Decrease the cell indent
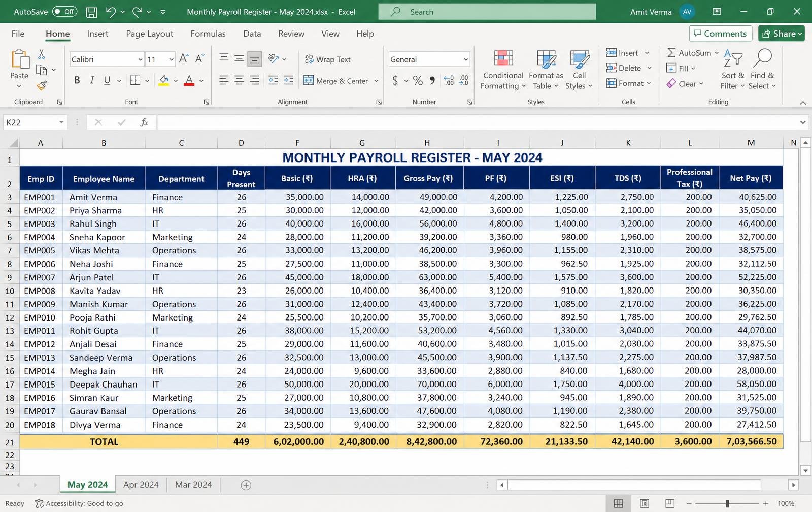The height and width of the screenshot is (512, 812). [273, 80]
